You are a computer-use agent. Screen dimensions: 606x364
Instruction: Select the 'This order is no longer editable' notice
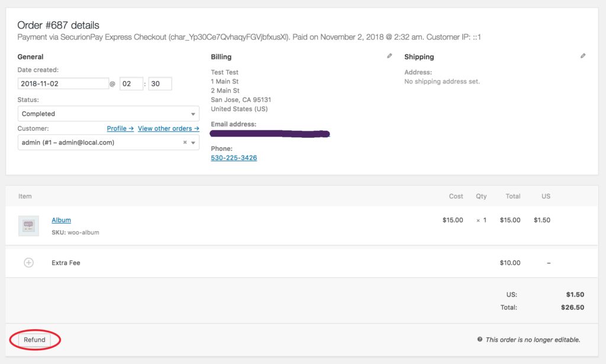click(533, 340)
